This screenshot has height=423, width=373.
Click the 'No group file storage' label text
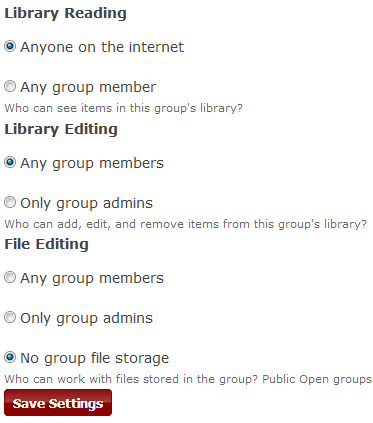tap(95, 358)
